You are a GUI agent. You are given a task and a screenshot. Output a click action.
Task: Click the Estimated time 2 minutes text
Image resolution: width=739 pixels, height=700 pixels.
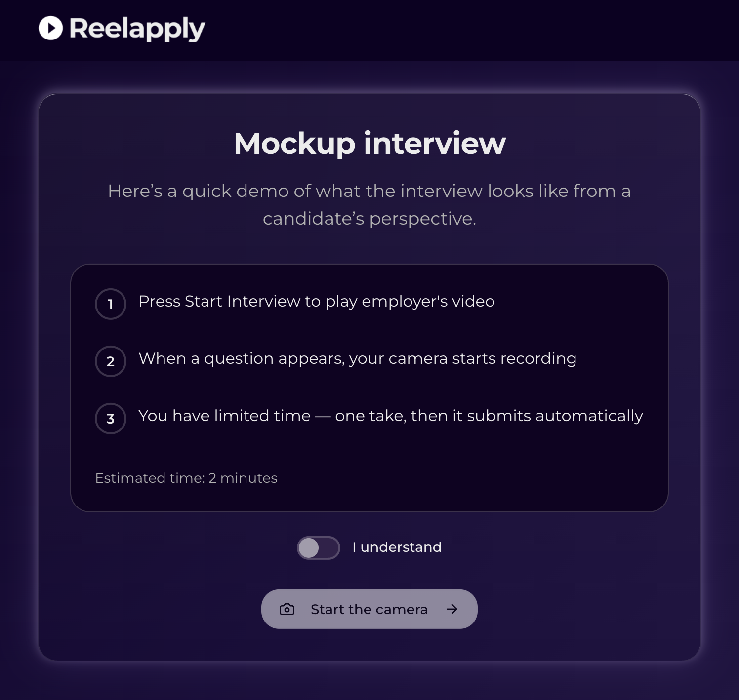pyautogui.click(x=187, y=478)
